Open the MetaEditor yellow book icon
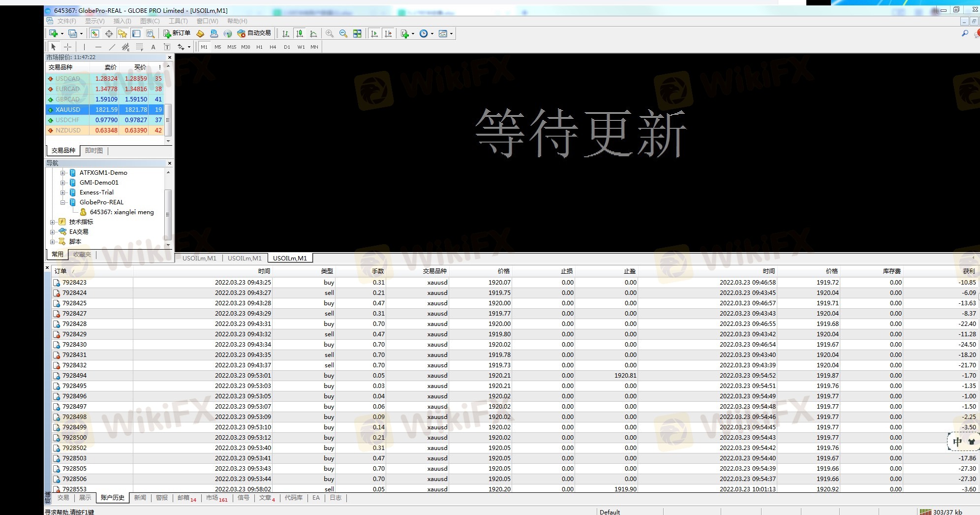Viewport: 980px width, 515px height. (x=200, y=33)
